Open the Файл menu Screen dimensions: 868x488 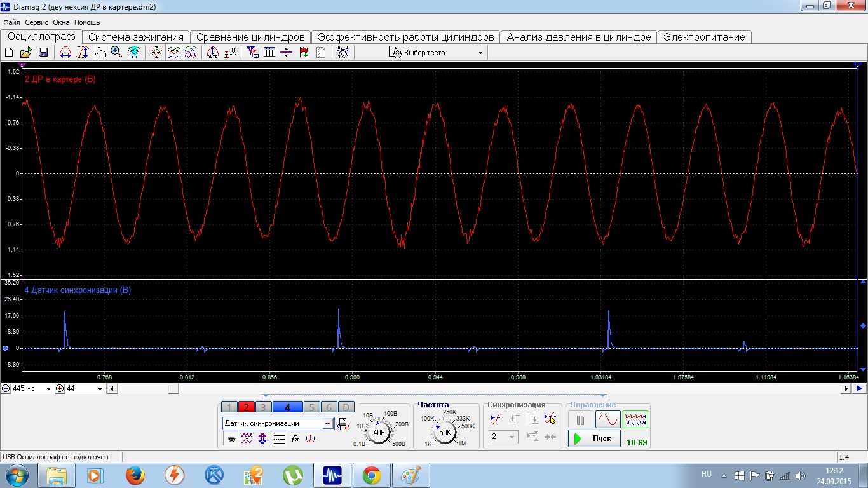12,22
